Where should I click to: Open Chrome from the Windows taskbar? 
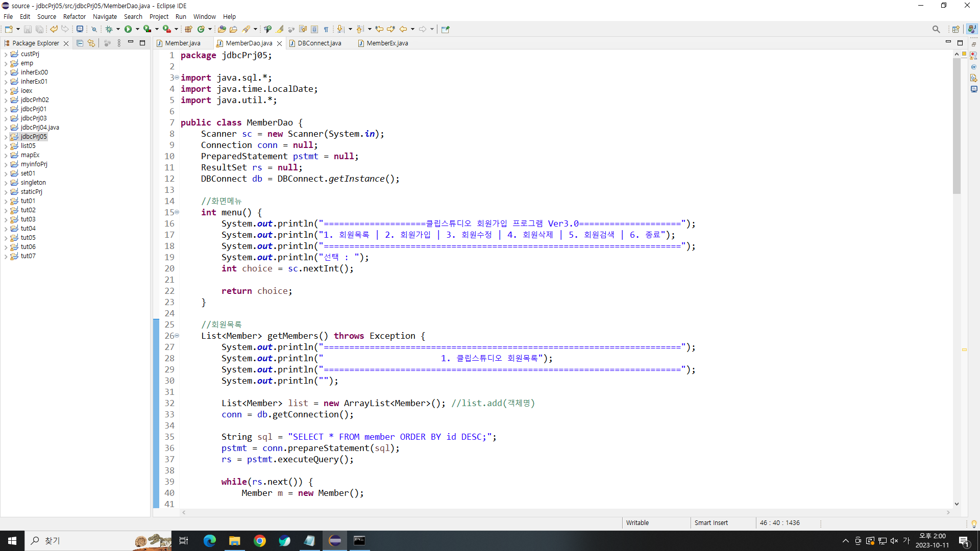click(260, 541)
